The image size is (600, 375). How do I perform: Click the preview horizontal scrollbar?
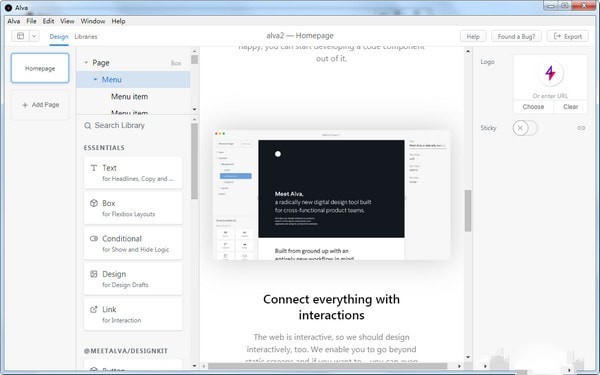(x=328, y=366)
